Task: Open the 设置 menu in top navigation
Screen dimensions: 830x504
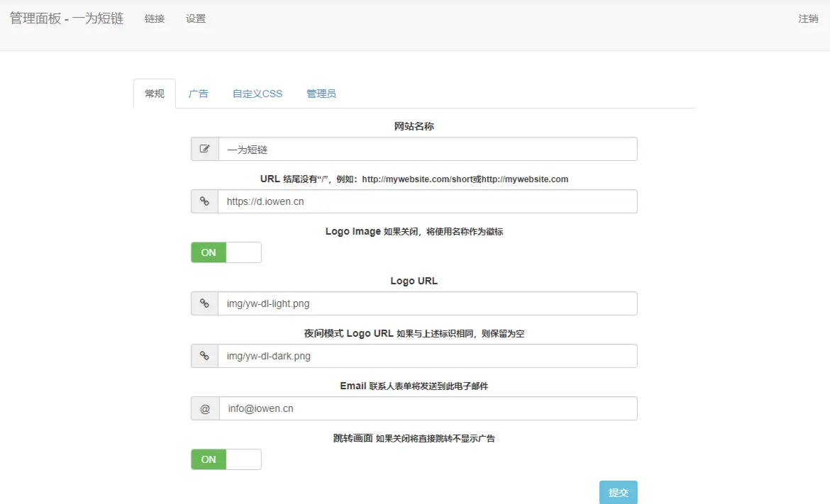Action: pos(196,18)
